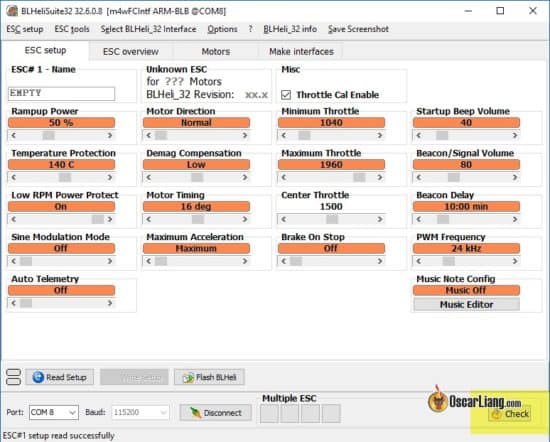Click the Read Setup button
The width and height of the screenshot is (550, 442).
(59, 377)
